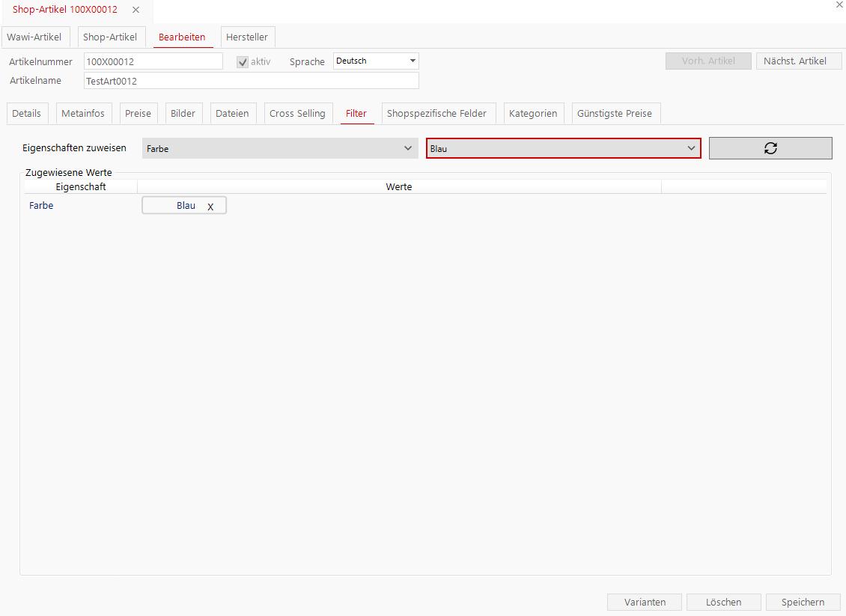Viewport: 846px width, 616px height.
Task: Open the Hersteller tab
Action: click(247, 37)
